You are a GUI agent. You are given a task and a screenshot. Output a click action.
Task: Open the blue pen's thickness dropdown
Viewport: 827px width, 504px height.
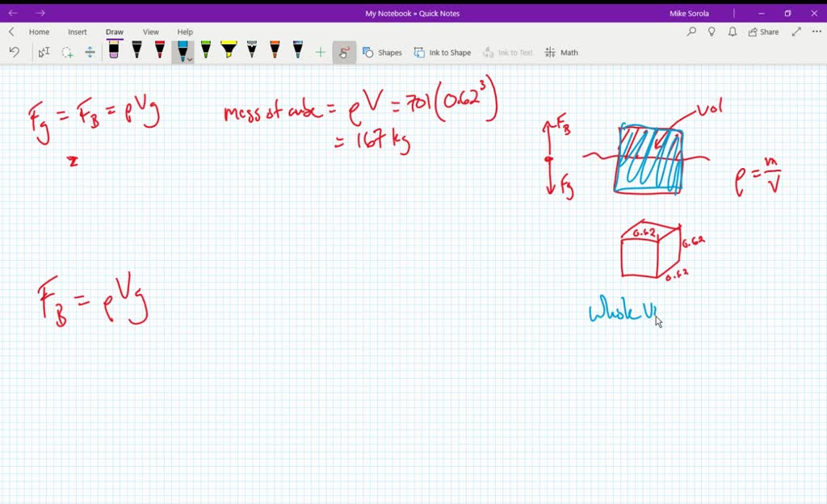pyautogui.click(x=190, y=58)
